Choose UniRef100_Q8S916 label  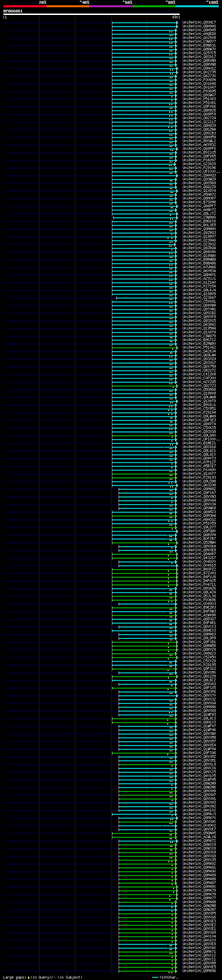tap(199, 447)
